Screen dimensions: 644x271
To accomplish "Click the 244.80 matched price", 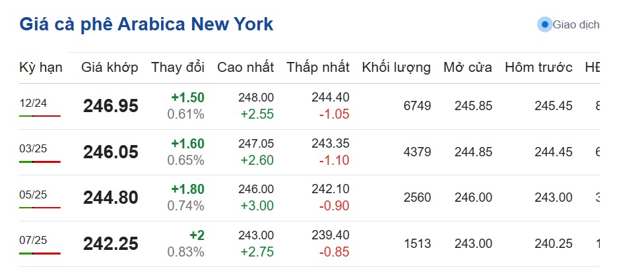I will coord(111,198).
